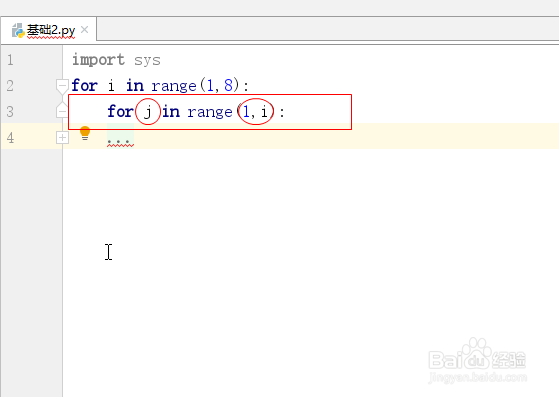Screen dimensions: 559x397
Task: Close the 基础2.py tab
Action: (x=84, y=30)
